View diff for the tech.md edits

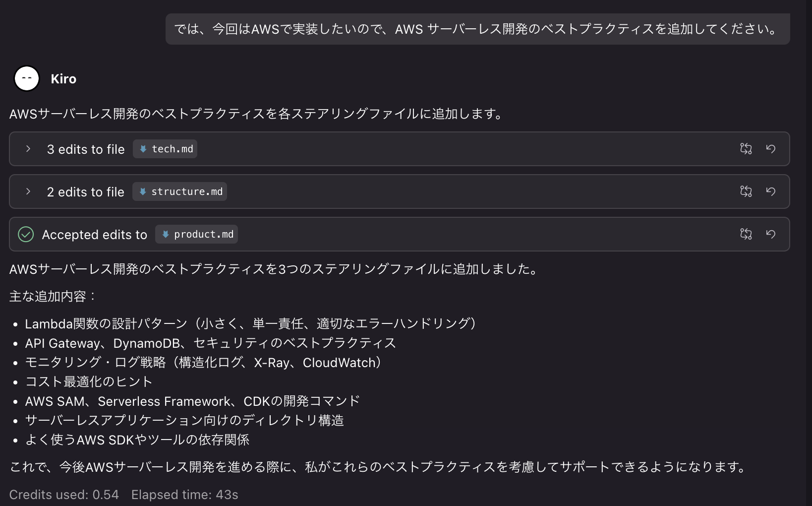(x=746, y=149)
